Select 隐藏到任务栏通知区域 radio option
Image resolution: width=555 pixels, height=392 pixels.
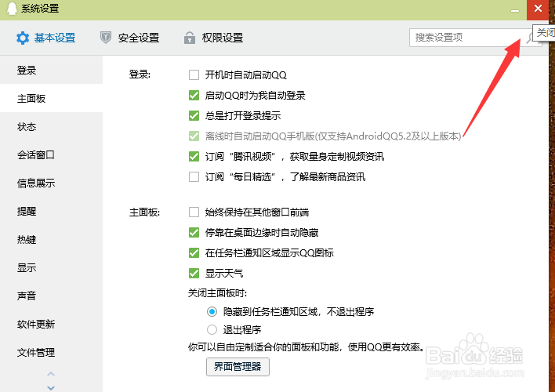pyautogui.click(x=212, y=311)
